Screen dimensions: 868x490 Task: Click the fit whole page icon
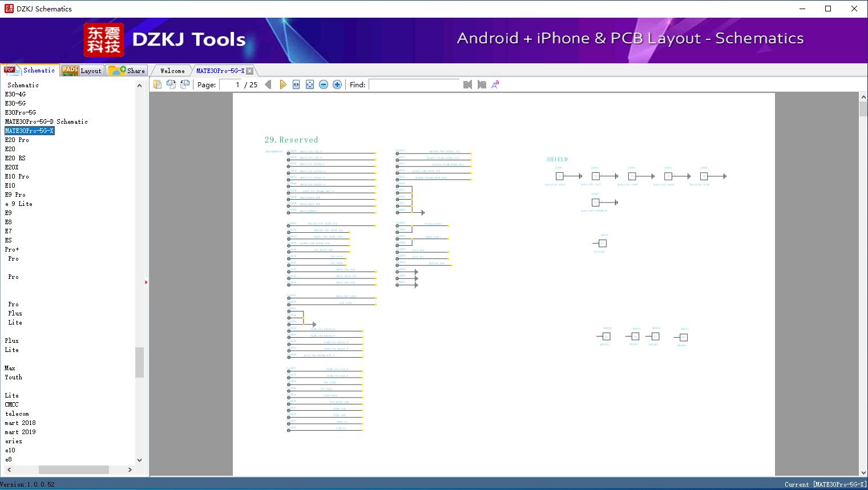[310, 84]
